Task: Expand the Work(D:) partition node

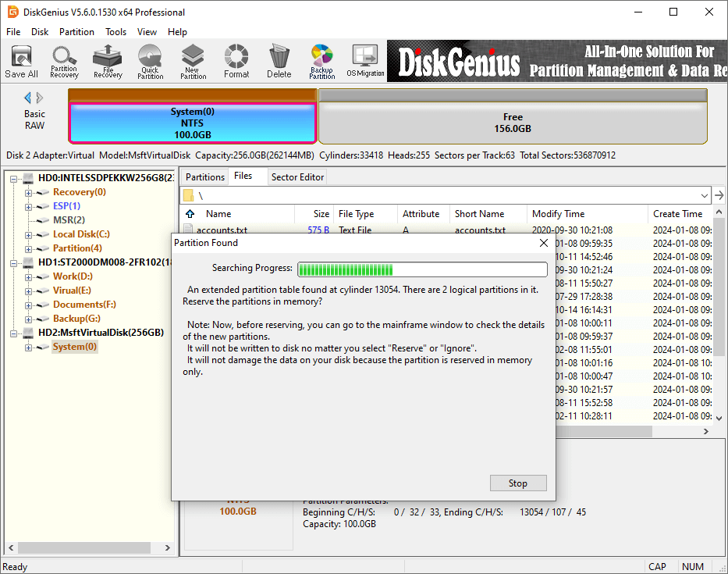Action: click(28, 277)
